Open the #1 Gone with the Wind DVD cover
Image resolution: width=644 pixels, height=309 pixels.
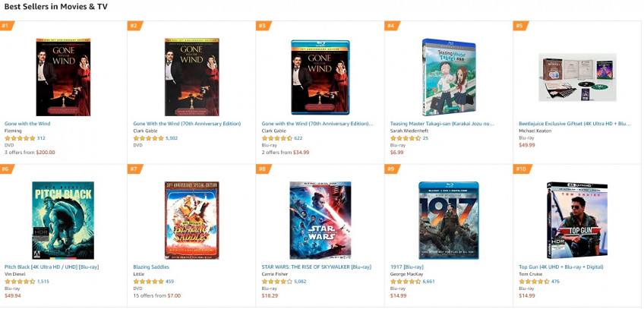coord(63,77)
